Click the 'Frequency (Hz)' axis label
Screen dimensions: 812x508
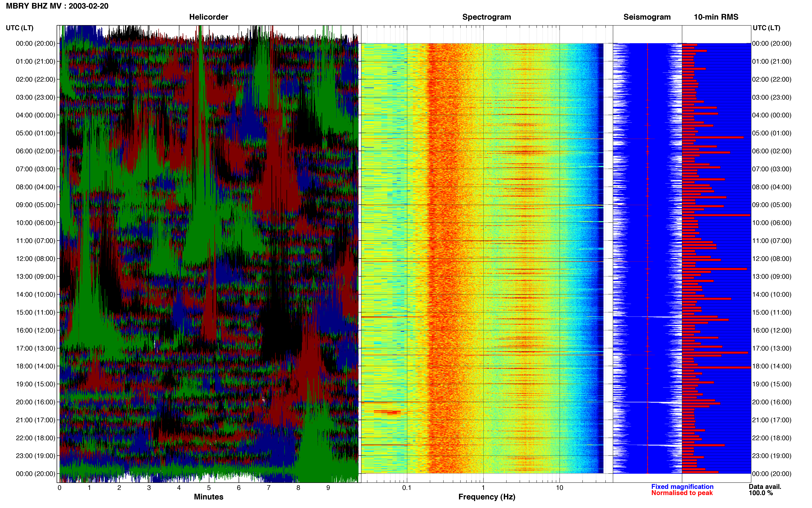487,497
